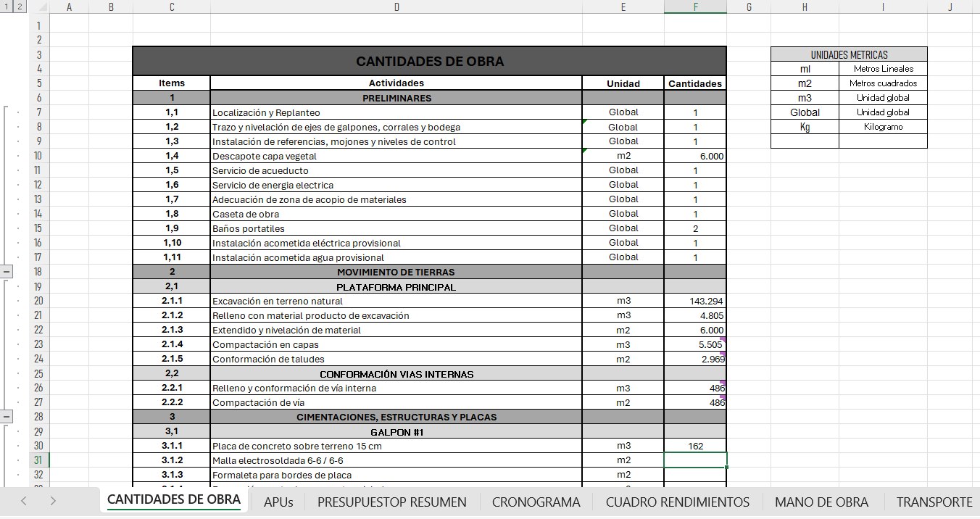Select 'Descapote capa vegetal' cell
The width and height of the screenshot is (980, 519).
(396, 156)
